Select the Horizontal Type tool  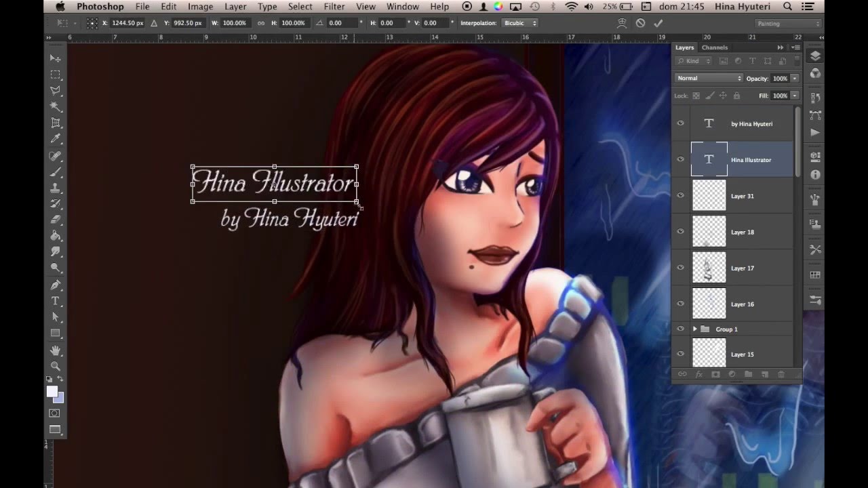(56, 301)
